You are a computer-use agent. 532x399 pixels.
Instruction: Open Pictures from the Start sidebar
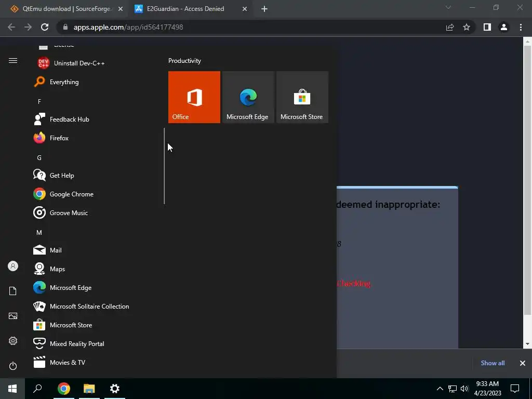(13, 316)
